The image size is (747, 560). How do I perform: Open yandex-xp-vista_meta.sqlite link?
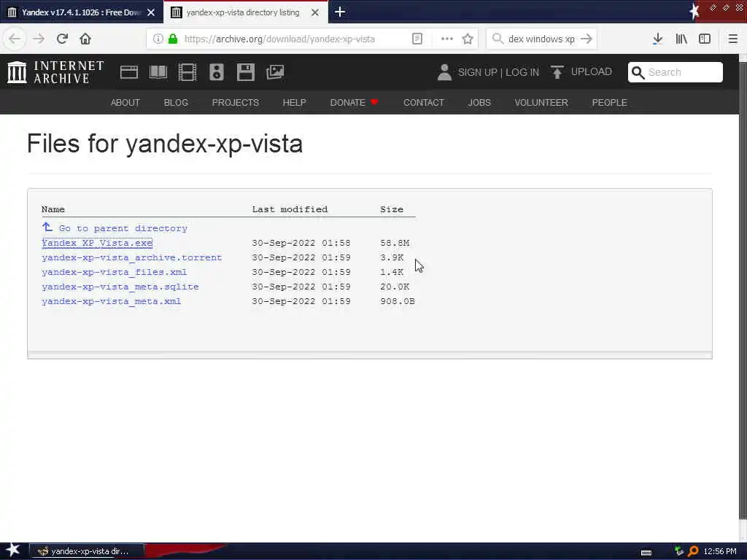[120, 287]
